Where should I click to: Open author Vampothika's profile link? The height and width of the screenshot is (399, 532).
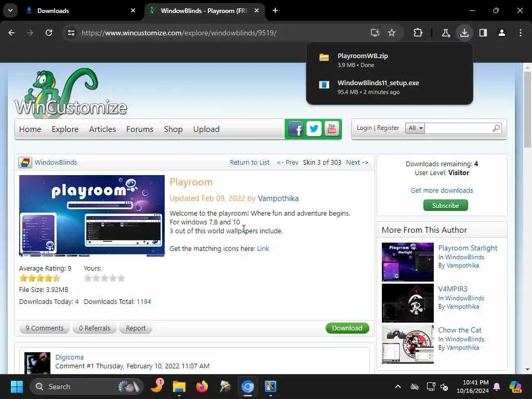(x=278, y=198)
